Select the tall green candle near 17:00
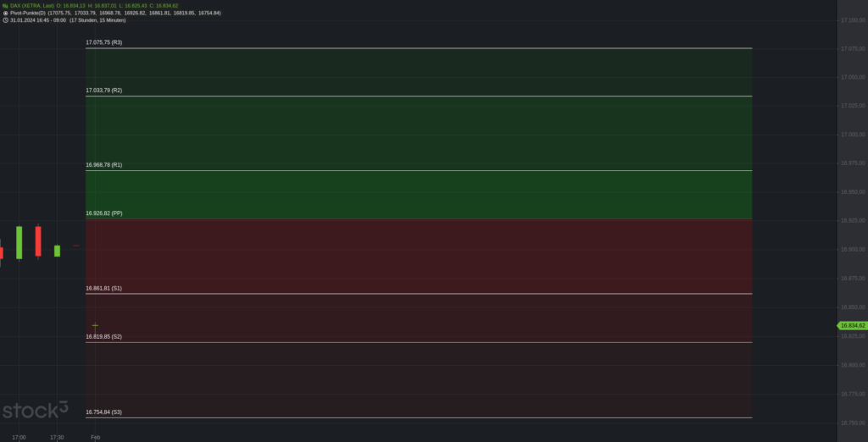The width and height of the screenshot is (868, 442). coord(19,242)
